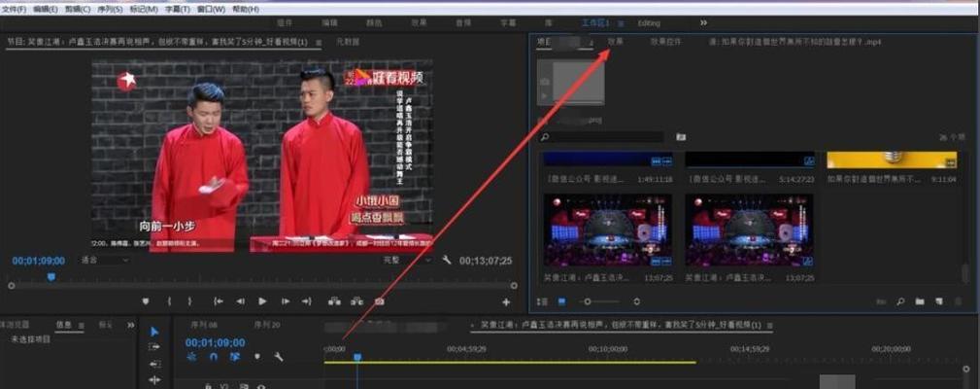Open the active timeline sequence panel menu

tap(770, 325)
